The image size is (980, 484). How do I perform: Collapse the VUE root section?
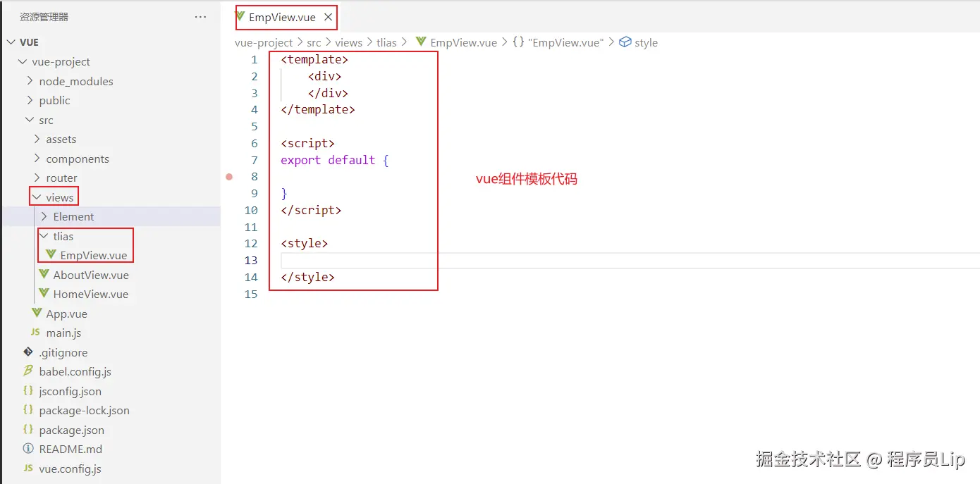(11, 42)
